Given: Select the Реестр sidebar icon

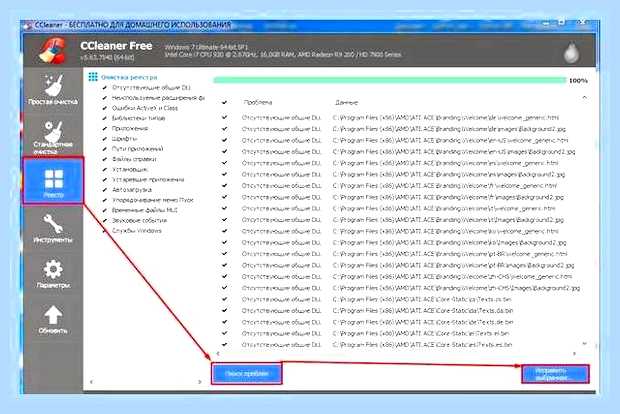Looking at the screenshot, I should [53, 181].
